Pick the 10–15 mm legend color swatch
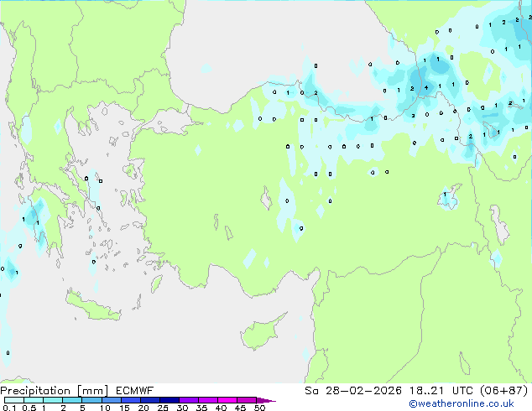Image resolution: width=532 pixels, height=411 pixels. [111, 400]
